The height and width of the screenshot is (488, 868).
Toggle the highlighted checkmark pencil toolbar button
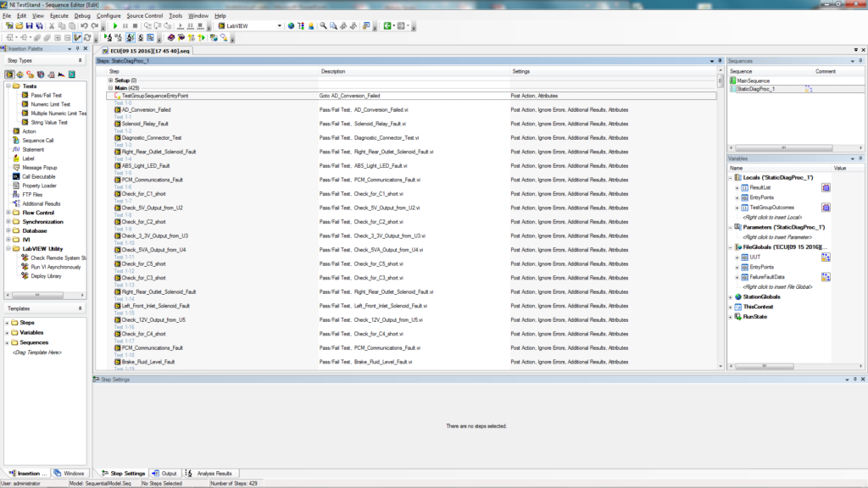coord(77,37)
